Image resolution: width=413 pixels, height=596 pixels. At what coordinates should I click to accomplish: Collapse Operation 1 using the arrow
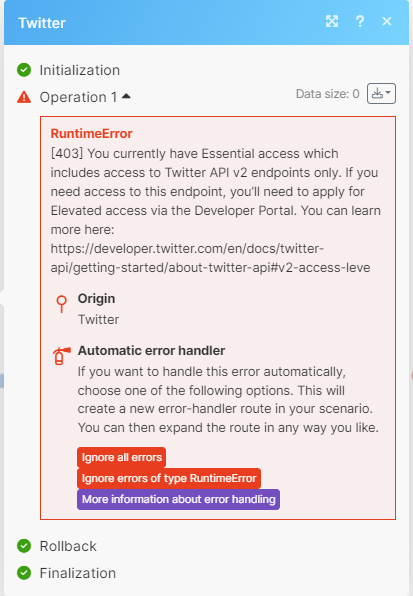tap(126, 97)
